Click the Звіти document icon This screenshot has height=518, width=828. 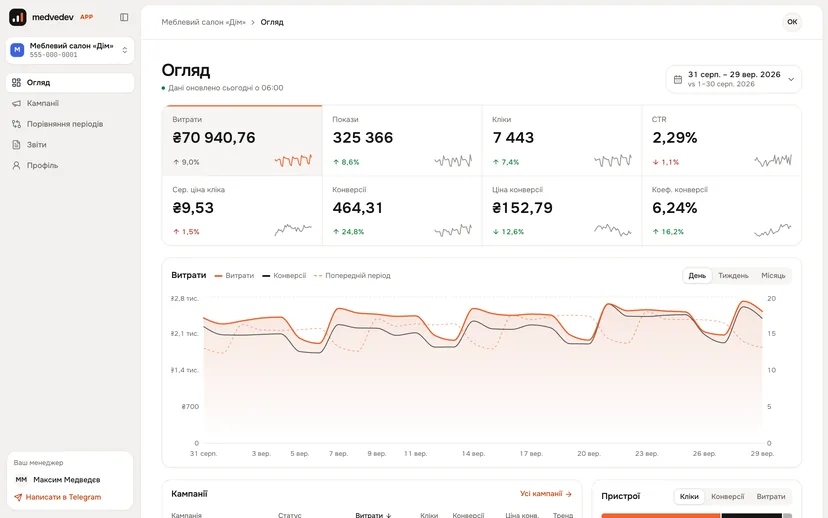point(16,145)
